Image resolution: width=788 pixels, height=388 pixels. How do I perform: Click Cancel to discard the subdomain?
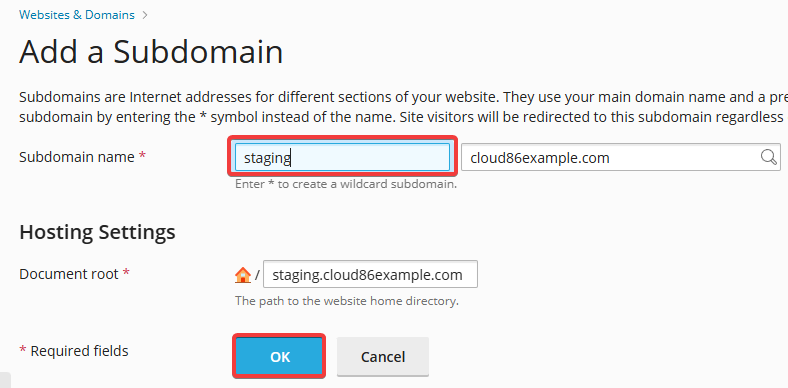click(x=383, y=357)
